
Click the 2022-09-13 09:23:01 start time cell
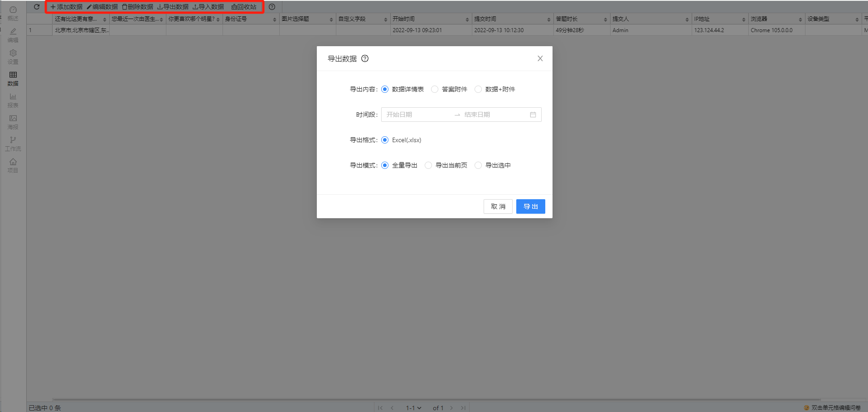click(431, 30)
